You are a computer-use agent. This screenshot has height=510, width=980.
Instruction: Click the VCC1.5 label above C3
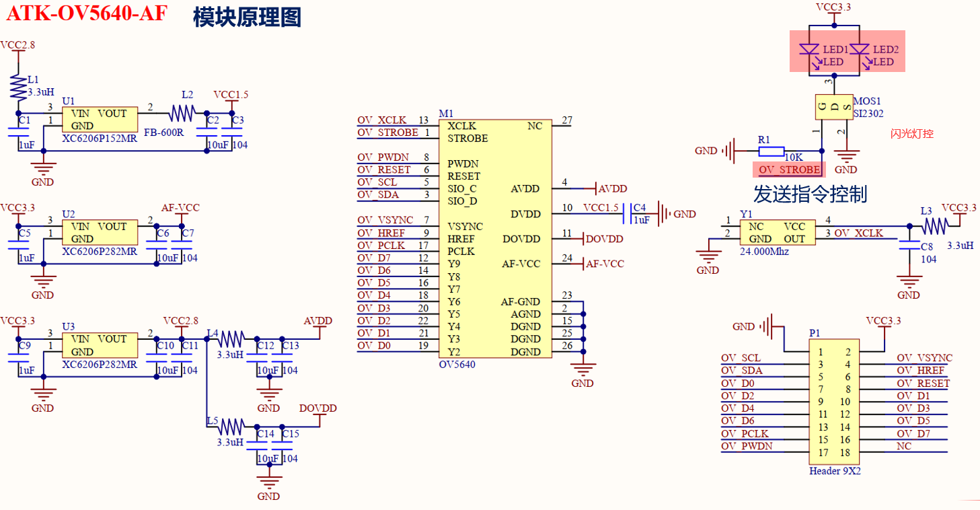231,95
